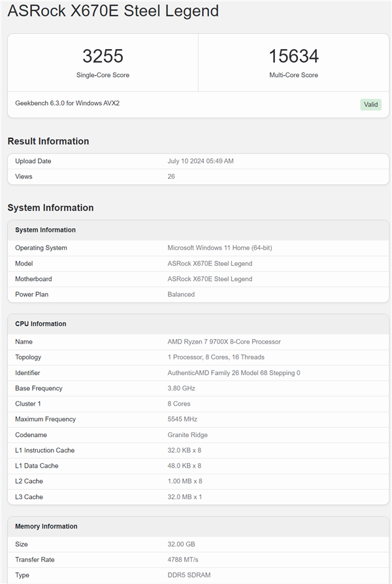Click the System Information table header
Screen dimensions: 392x584
click(x=46, y=230)
